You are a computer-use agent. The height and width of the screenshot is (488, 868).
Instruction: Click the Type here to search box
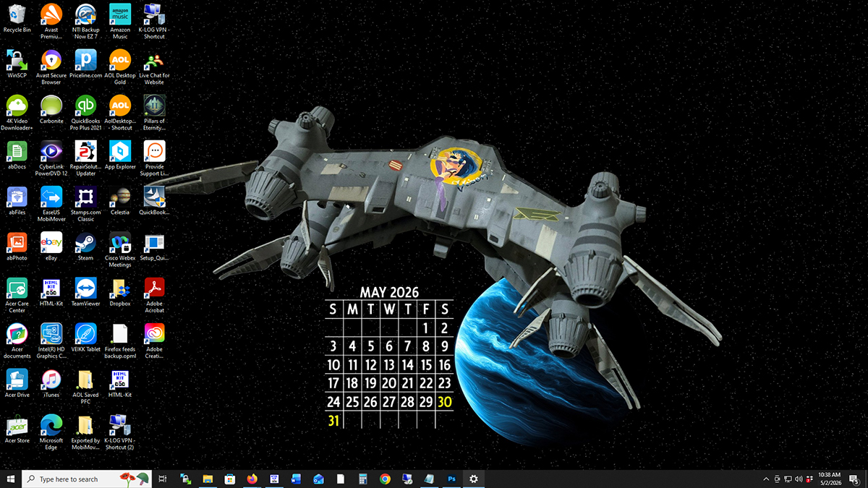pyautogui.click(x=88, y=479)
